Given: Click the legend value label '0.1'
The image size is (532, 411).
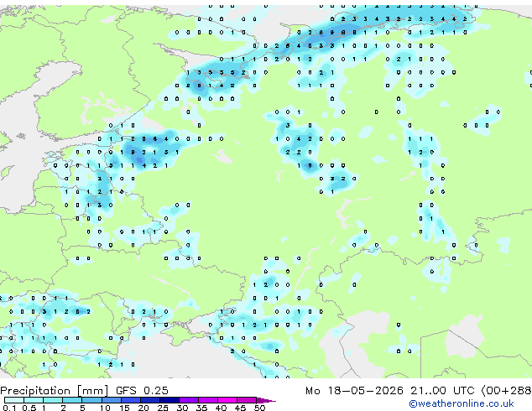Looking at the screenshot, I should [9, 408].
